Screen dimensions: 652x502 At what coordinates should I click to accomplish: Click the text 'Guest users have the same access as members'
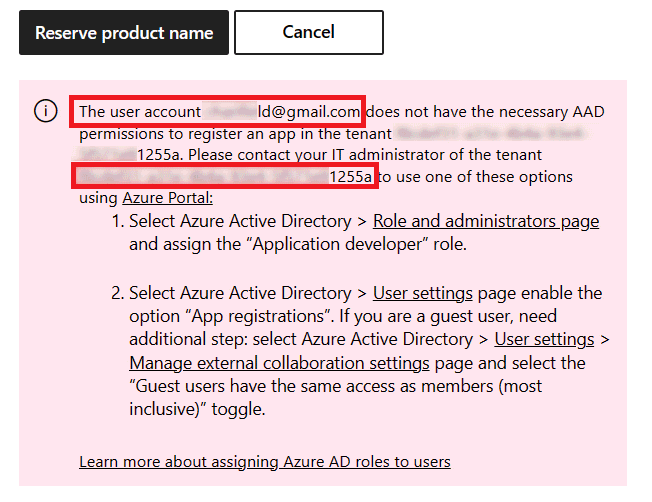coord(314,386)
